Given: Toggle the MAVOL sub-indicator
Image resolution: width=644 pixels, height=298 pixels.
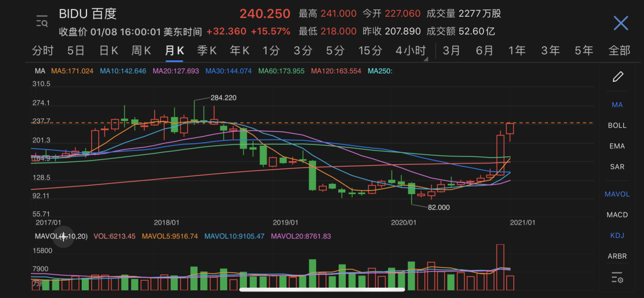Looking at the screenshot, I should coord(617,194).
